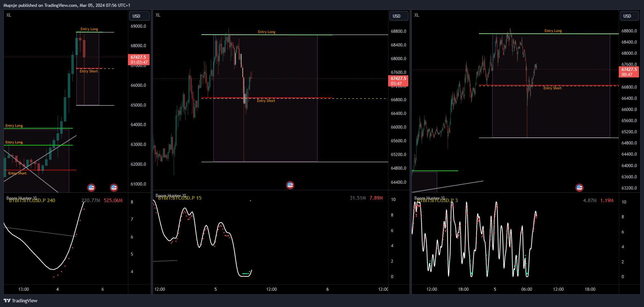644x307 pixels.
Task: Click the 67427.5 00:47 price label
Action: point(629,72)
